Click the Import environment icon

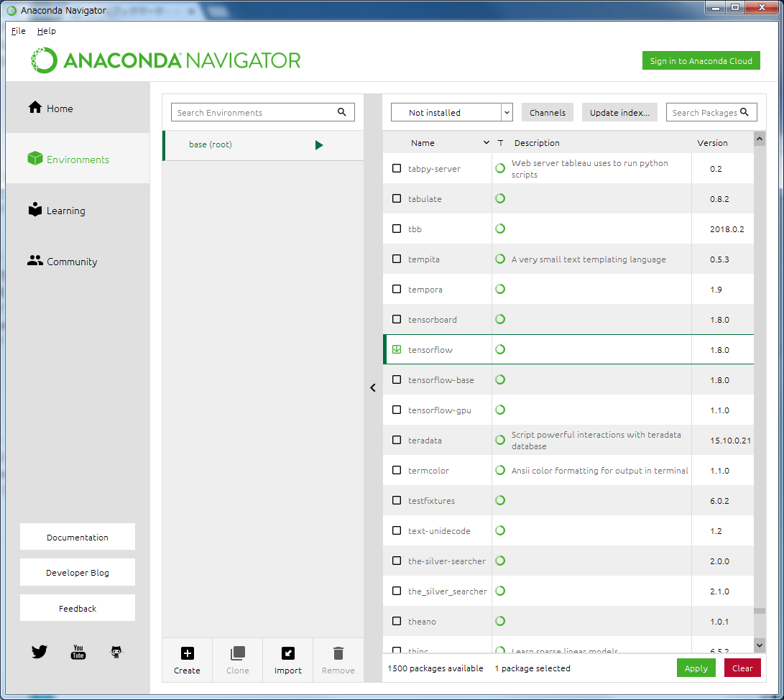[x=288, y=653]
